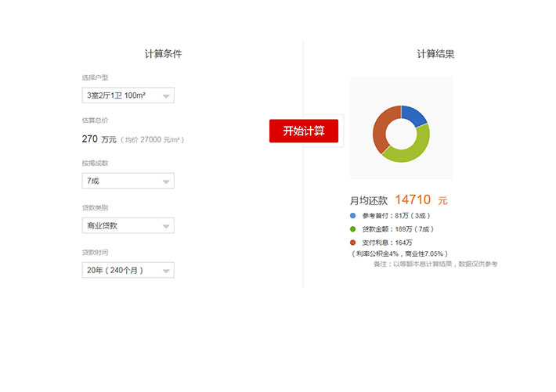Click the 月均还款 label
The width and height of the screenshot is (556, 392).
369,200
